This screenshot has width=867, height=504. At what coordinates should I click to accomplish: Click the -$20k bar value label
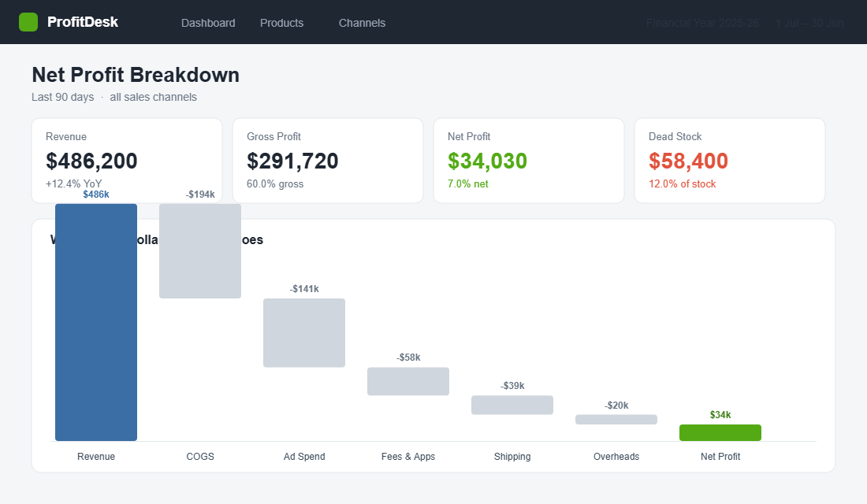[616, 406]
